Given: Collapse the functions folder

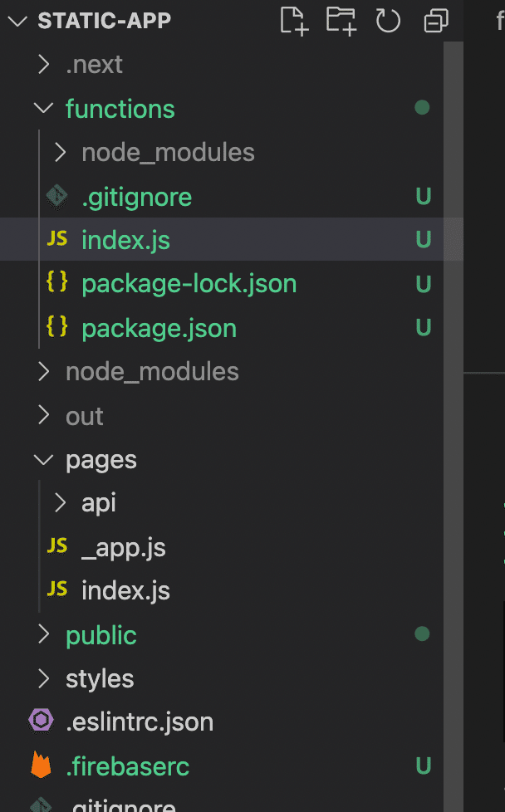Looking at the screenshot, I should tap(43, 108).
